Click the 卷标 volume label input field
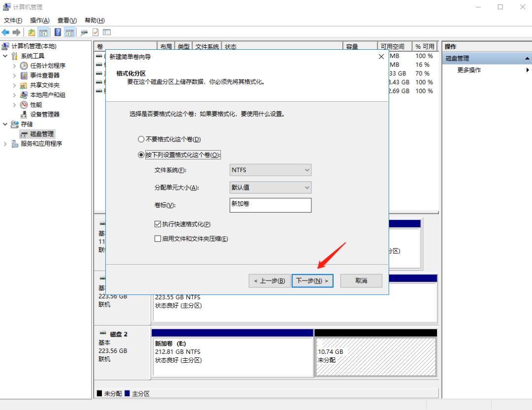This screenshot has height=410, width=532. click(x=270, y=205)
